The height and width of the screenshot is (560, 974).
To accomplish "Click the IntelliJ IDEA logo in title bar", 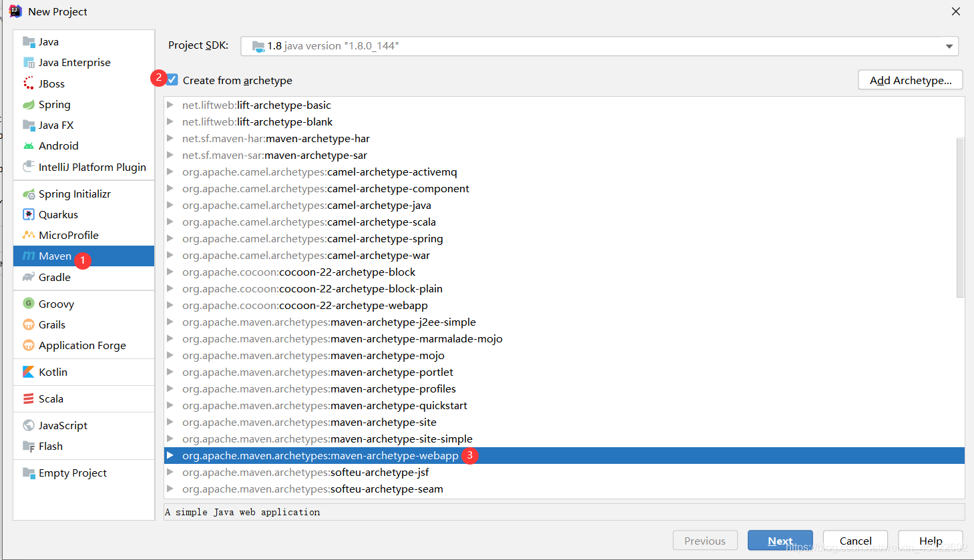I will point(15,11).
